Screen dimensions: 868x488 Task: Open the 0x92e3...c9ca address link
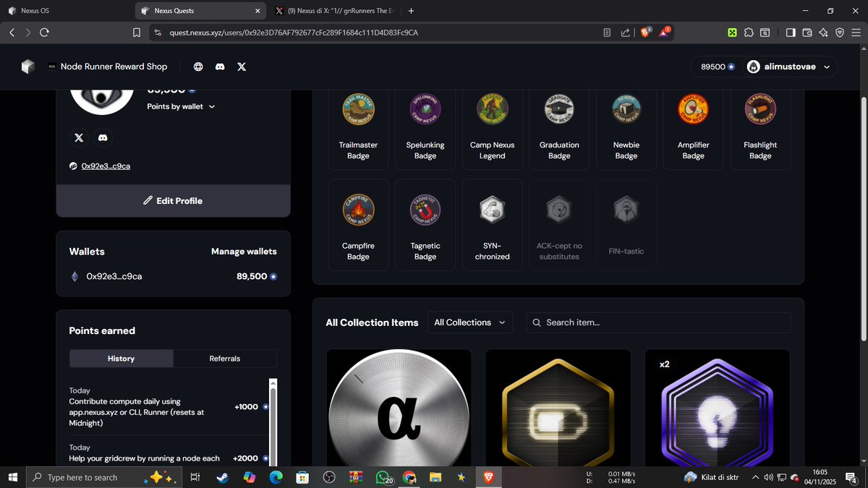click(106, 166)
